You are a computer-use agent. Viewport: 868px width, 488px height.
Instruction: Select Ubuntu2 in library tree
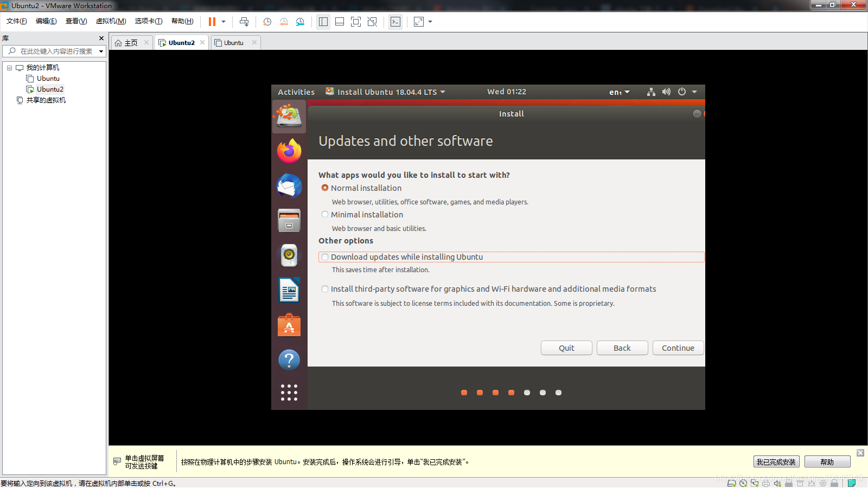tap(45, 89)
